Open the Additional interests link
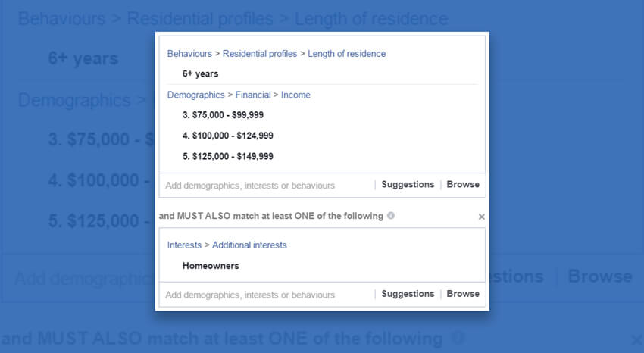644x353 pixels. [x=249, y=245]
